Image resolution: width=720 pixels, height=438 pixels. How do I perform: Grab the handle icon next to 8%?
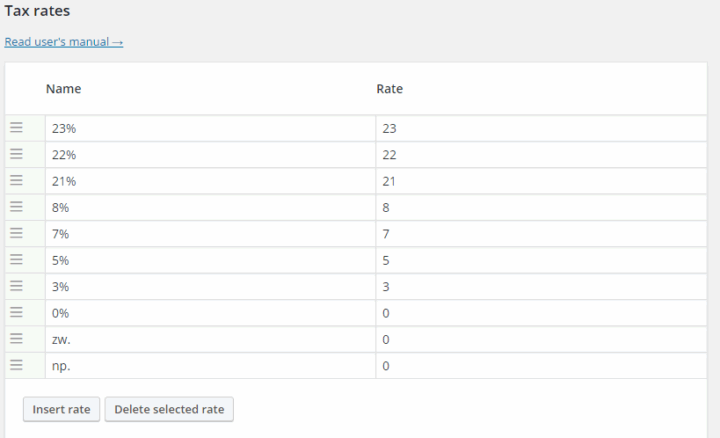[16, 207]
